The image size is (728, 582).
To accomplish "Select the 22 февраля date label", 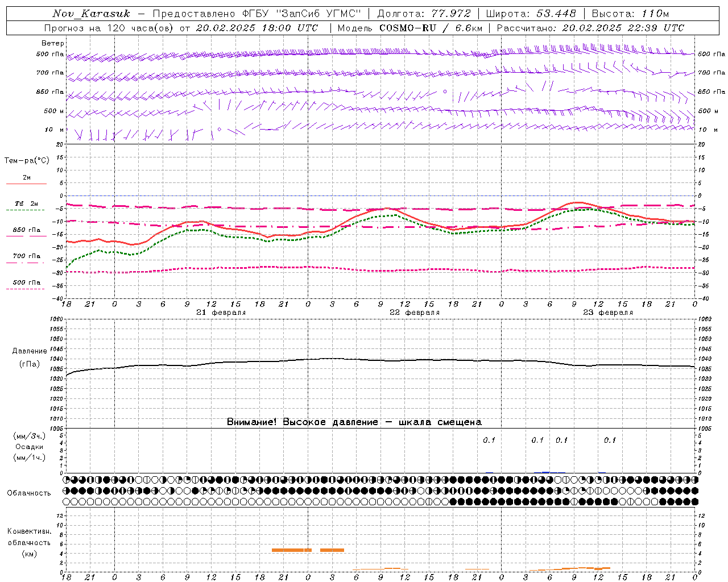I will (x=415, y=313).
